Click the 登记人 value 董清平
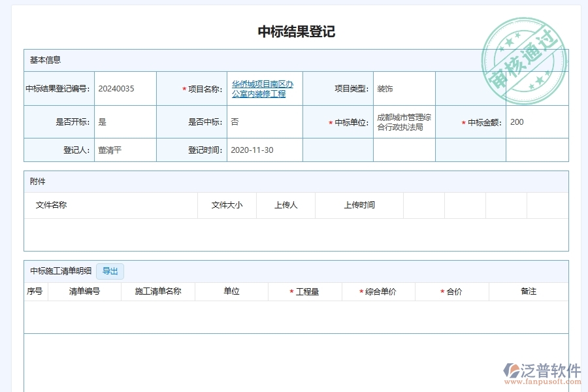Image resolution: width=588 pixels, height=392 pixels. click(x=108, y=150)
